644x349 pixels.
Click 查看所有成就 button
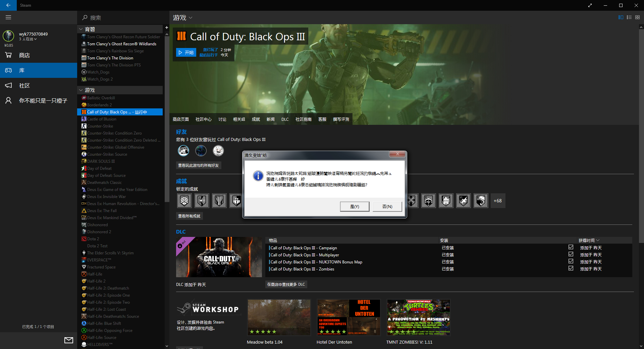click(x=189, y=216)
